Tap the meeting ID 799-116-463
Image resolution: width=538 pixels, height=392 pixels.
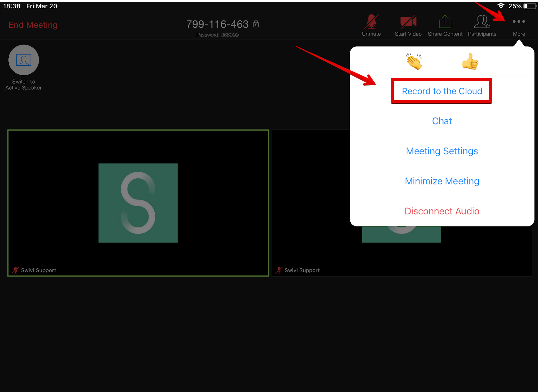217,24
